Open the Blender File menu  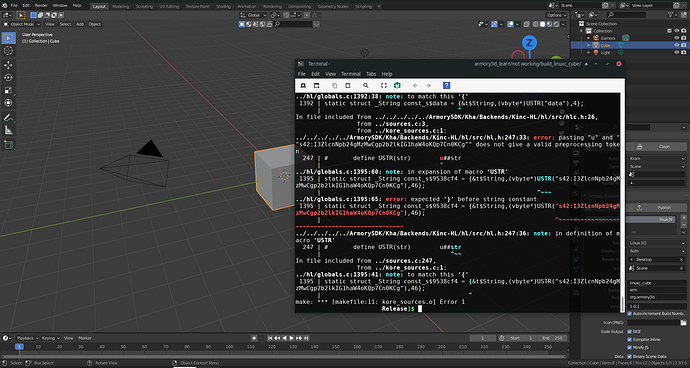pos(14,6)
